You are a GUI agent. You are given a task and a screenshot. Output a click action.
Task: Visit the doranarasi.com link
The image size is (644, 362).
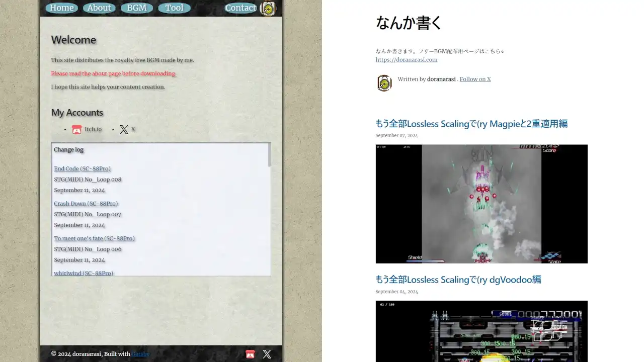(406, 59)
